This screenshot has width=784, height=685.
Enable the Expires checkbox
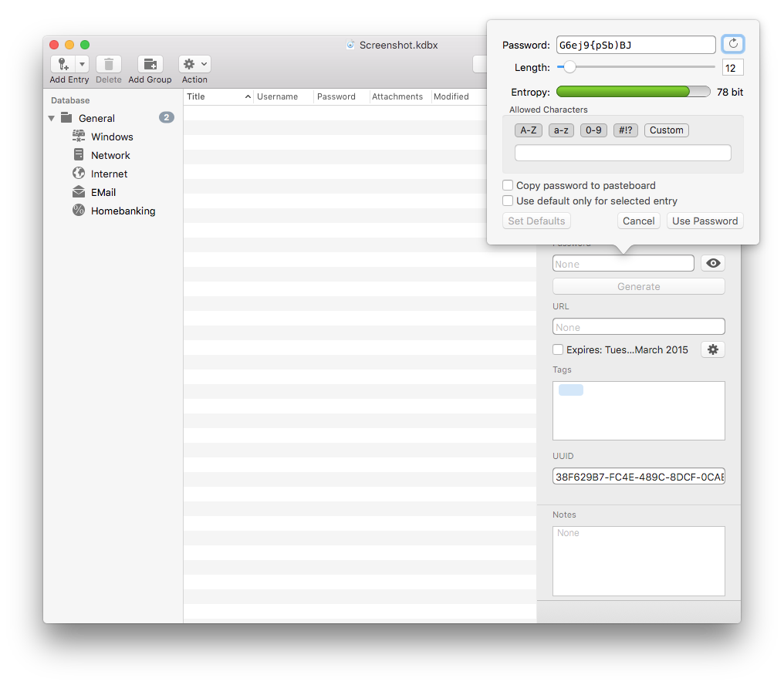click(x=558, y=349)
